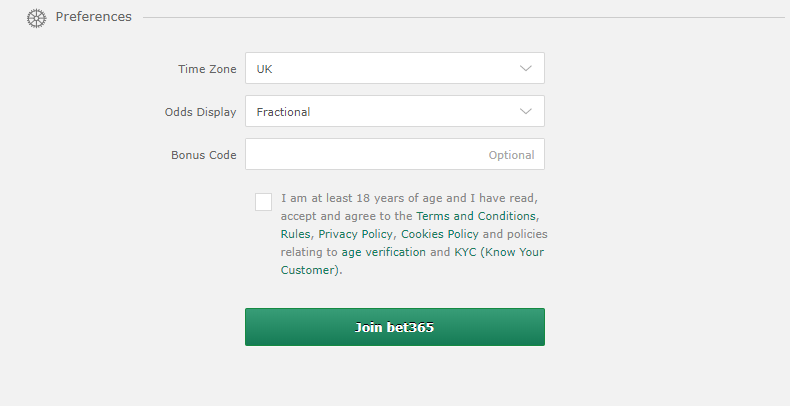790x406 pixels.
Task: Tick the age and terms agreement checkbox
Action: coord(263,202)
